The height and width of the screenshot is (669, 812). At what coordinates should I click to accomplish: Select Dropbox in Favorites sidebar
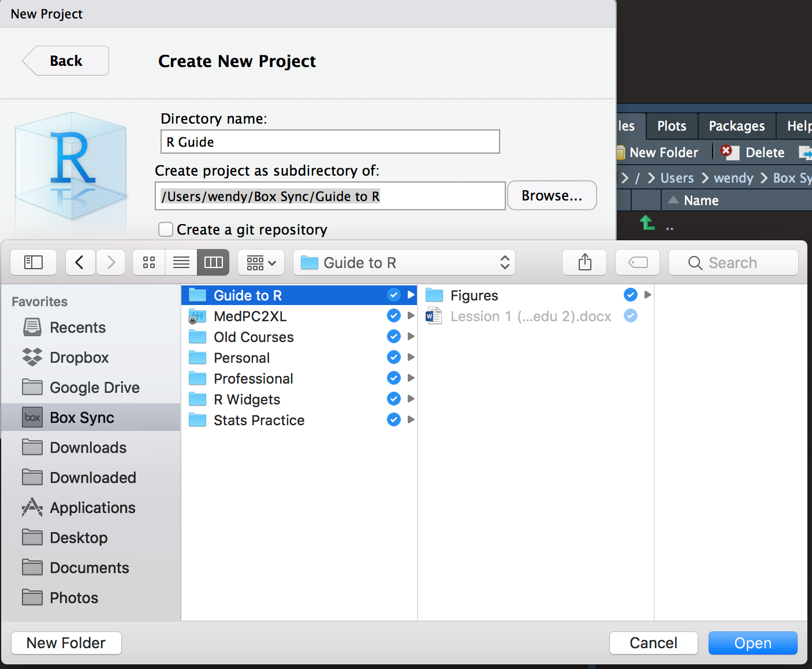79,358
